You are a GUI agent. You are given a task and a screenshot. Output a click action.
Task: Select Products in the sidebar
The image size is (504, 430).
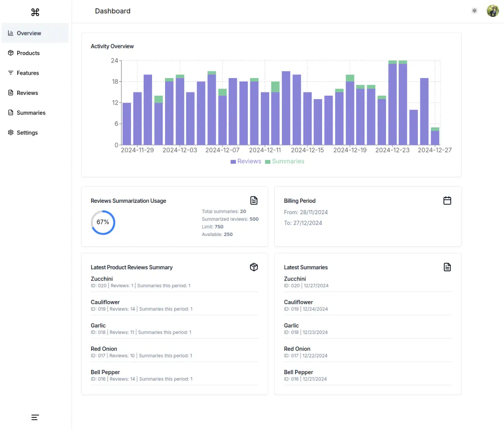29,53
